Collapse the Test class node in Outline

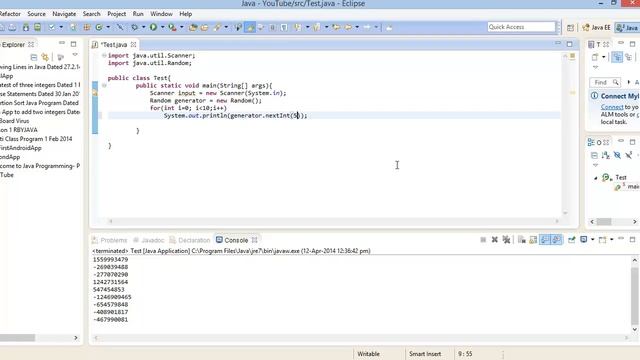[596, 178]
